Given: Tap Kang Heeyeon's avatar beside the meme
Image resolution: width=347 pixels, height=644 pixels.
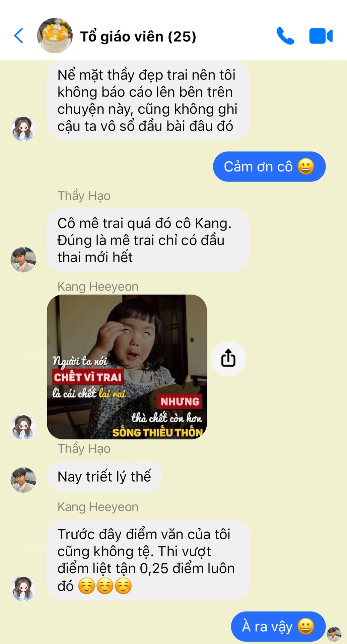Looking at the screenshot, I should pos(23,427).
